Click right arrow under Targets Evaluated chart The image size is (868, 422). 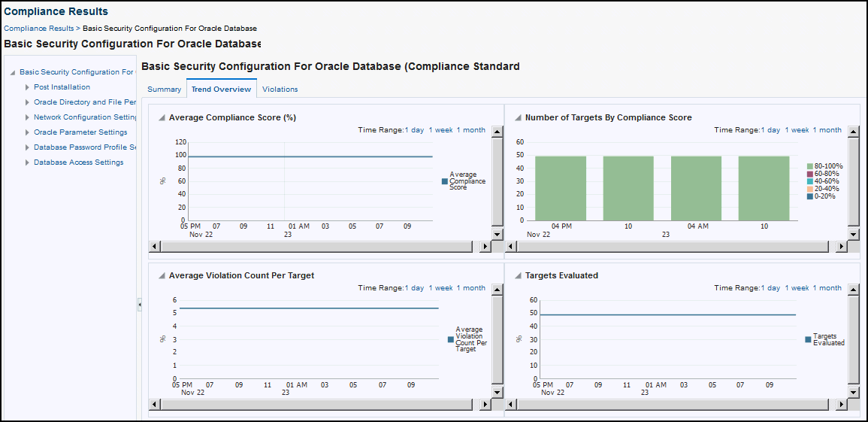click(842, 404)
